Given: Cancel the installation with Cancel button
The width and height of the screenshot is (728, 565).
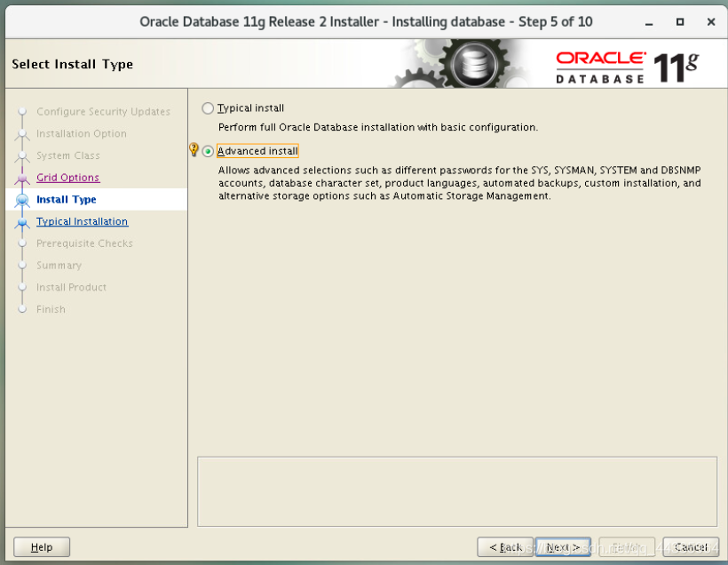Looking at the screenshot, I should (691, 547).
